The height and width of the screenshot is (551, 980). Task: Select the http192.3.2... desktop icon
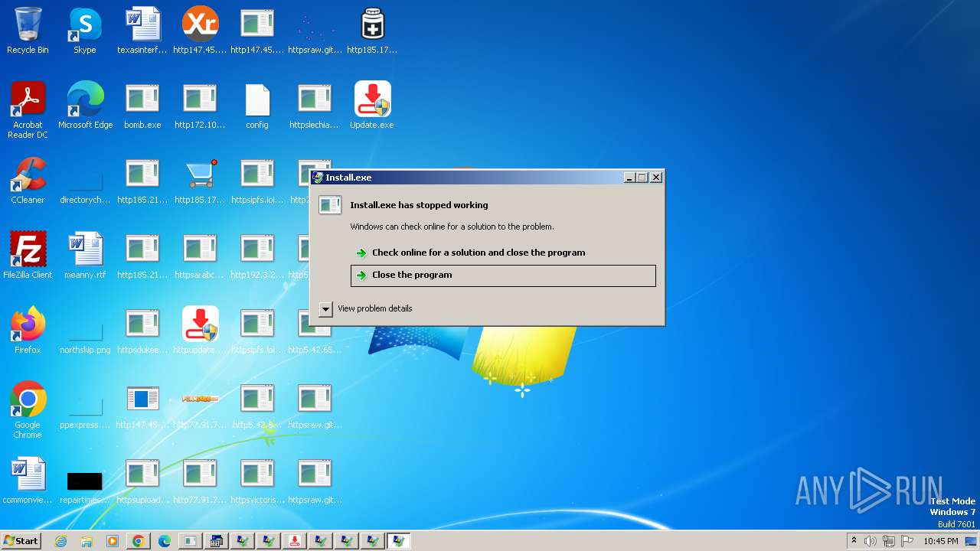tap(257, 256)
